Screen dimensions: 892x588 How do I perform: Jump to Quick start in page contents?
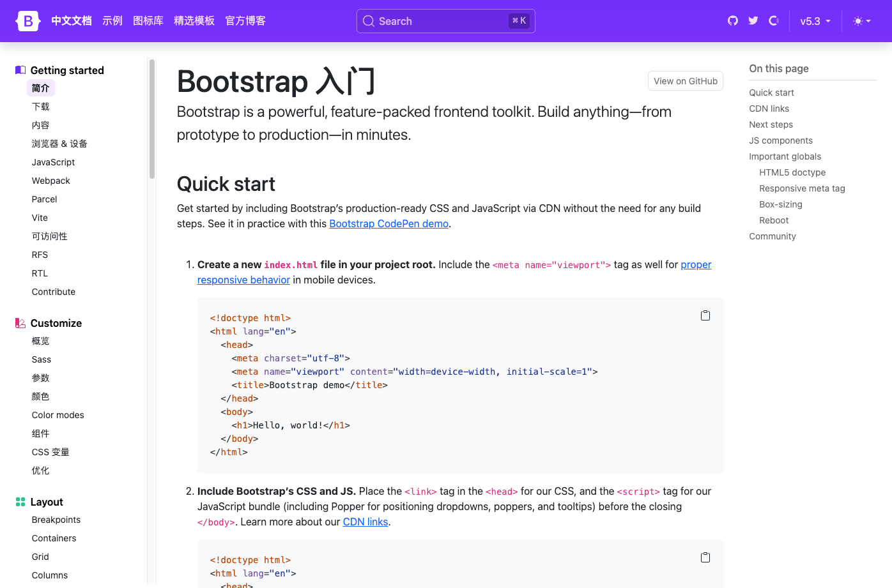pos(771,93)
